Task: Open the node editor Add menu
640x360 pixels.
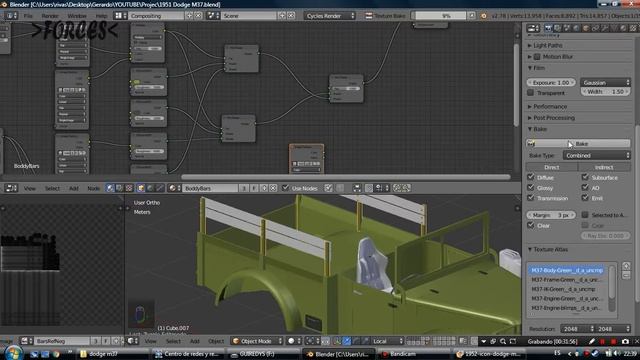Action: (73, 188)
